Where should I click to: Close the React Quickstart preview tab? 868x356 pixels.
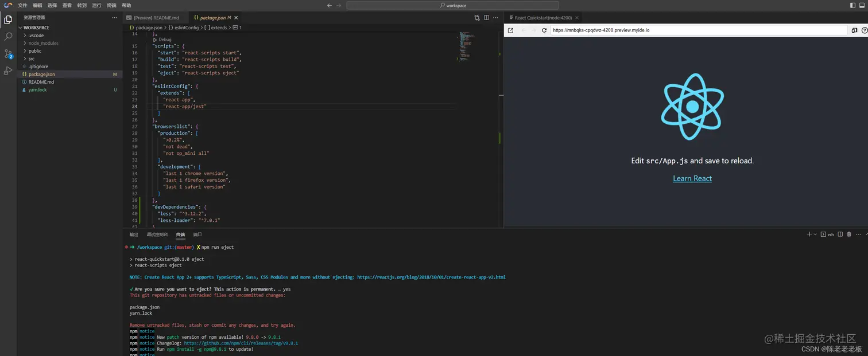pyautogui.click(x=577, y=18)
